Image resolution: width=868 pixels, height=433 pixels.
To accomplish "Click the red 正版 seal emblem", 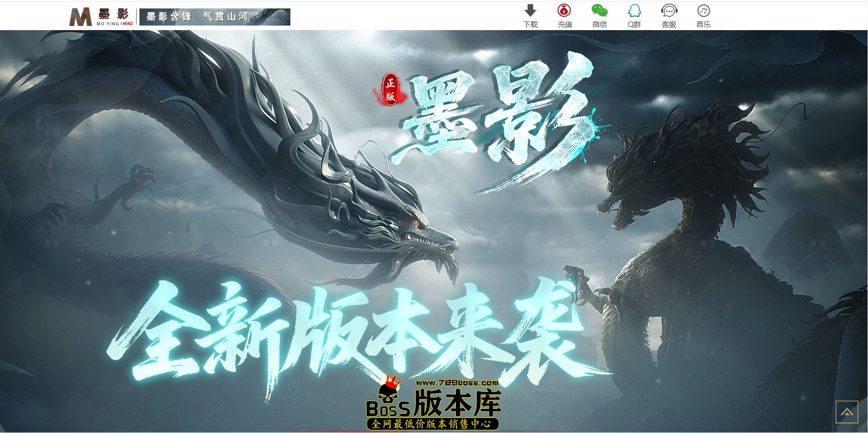I will tap(390, 89).
